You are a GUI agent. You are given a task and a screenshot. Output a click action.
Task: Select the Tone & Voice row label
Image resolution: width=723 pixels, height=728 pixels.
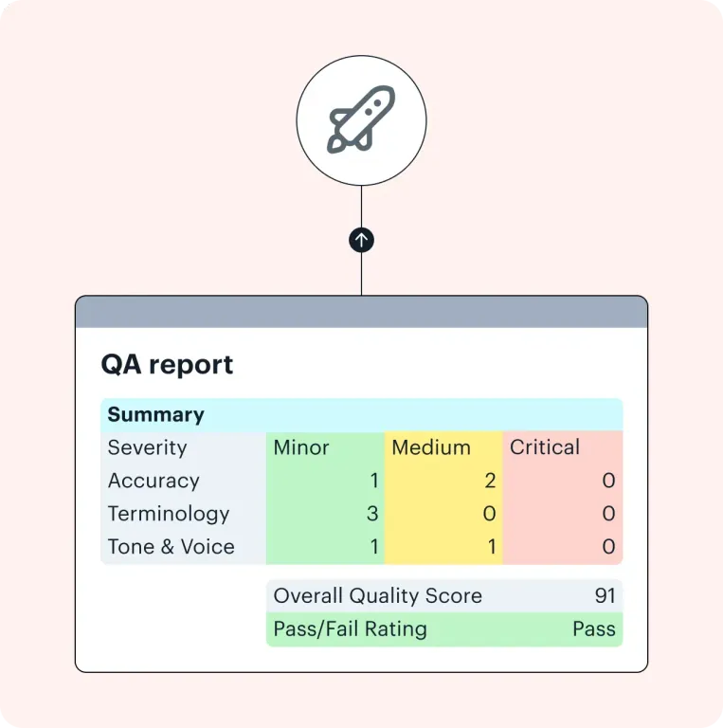[x=171, y=547]
